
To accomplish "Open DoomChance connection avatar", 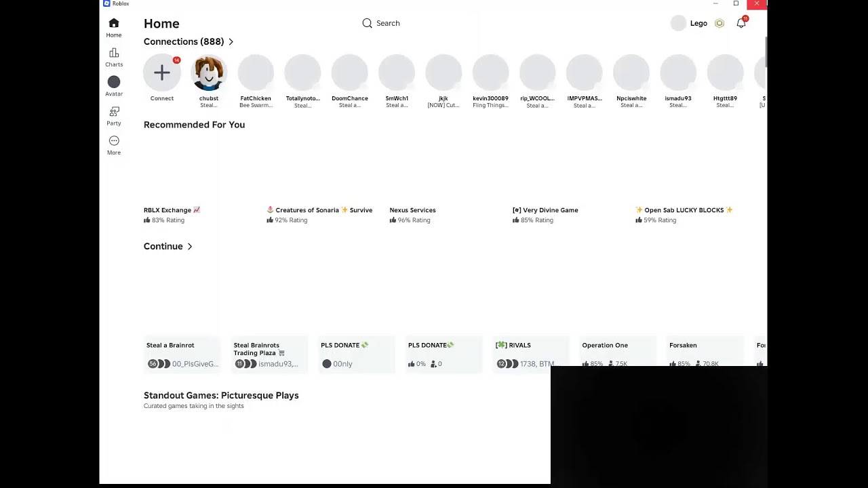I will (349, 73).
